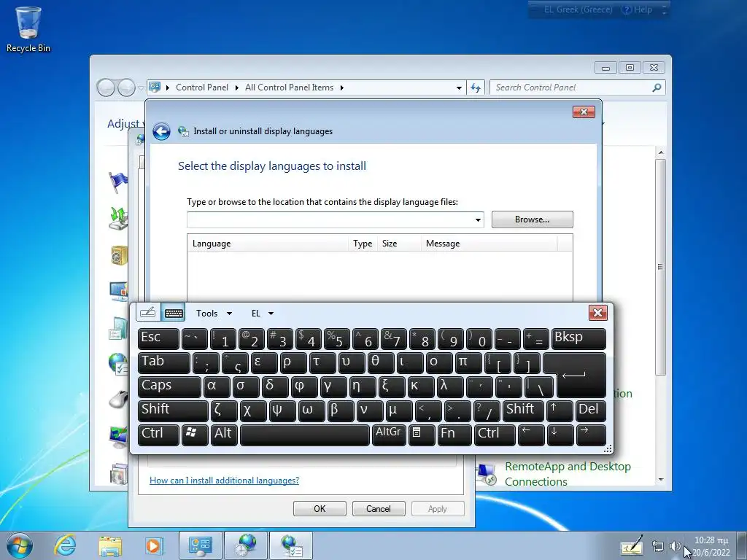Image resolution: width=747 pixels, height=560 pixels.
Task: Click the EL Greek language bar indicator
Action: coord(578,9)
